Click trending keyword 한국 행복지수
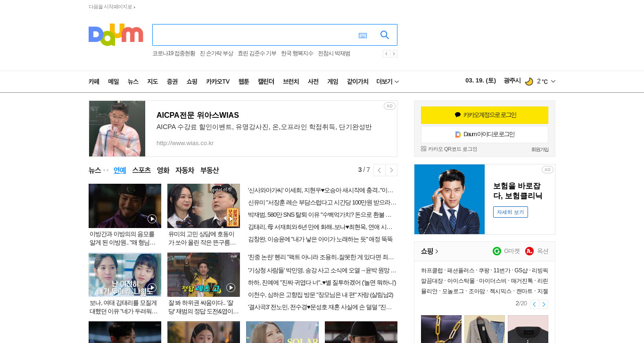The height and width of the screenshot is (343, 644). (x=297, y=54)
